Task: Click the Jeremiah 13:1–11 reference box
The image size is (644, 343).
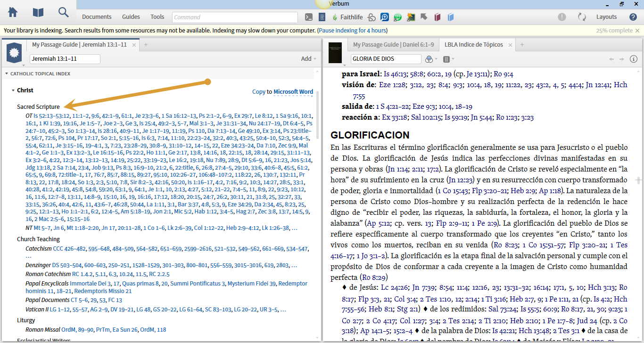Action: tap(65, 59)
